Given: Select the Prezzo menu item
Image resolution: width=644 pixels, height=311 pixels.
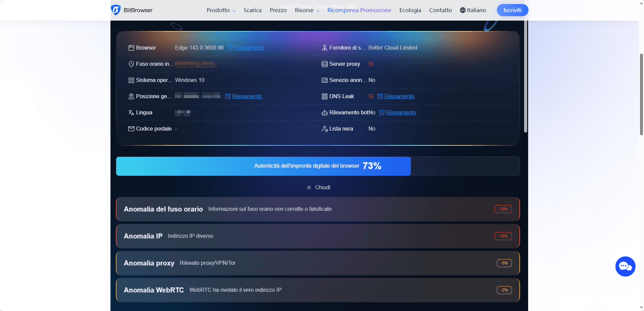Looking at the screenshot, I should [x=278, y=10].
